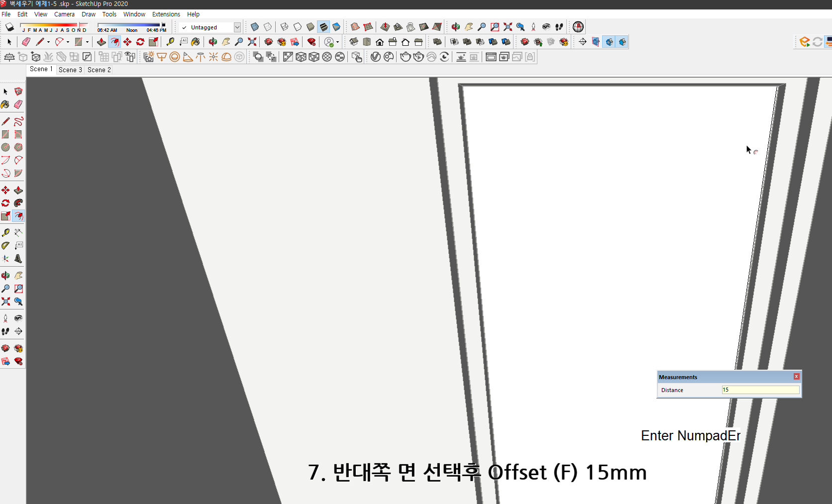832x504 pixels.
Task: Expand the Rectangle tool dropdown arrow
Action: pyautogui.click(x=88, y=42)
